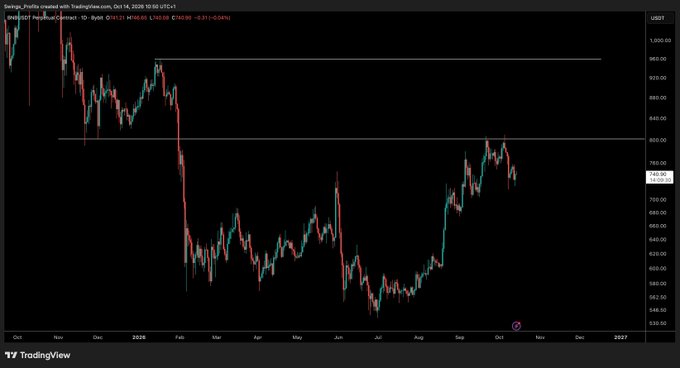Click the Jul label on the time axis
This screenshot has width=680, height=368.
[378, 337]
